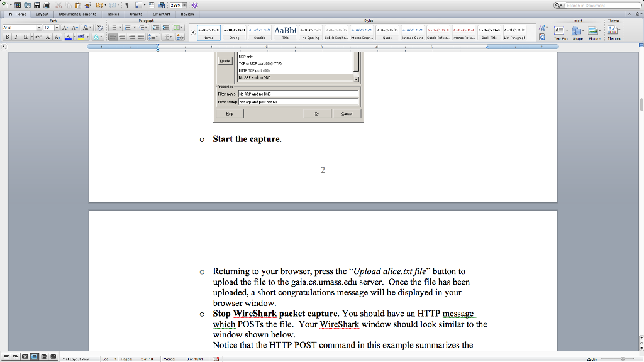This screenshot has width=644, height=362.
Task: Click Shrink Font icon
Action: 75,28
